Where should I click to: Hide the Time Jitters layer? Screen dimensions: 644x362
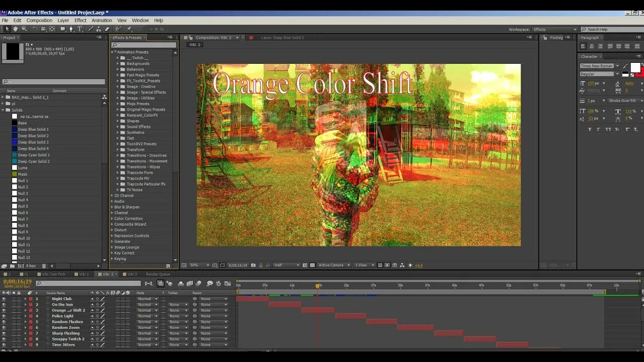[4, 345]
